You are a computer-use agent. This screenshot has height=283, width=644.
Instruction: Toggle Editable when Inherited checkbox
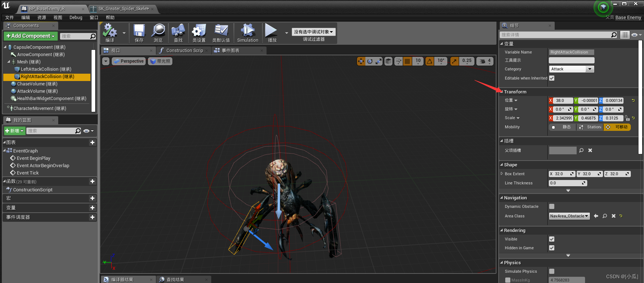click(x=552, y=78)
